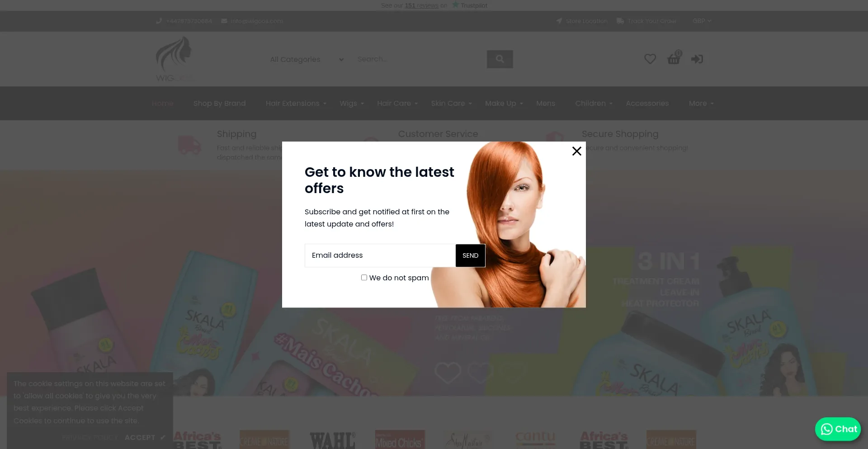
Task: Open the Accessories menu item
Action: pos(647,104)
